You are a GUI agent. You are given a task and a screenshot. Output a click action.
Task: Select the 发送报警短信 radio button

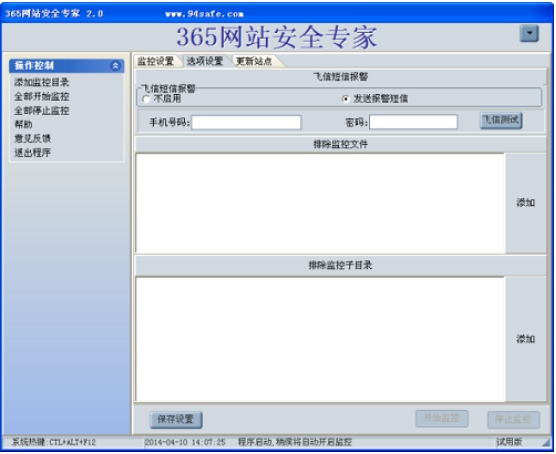click(345, 99)
